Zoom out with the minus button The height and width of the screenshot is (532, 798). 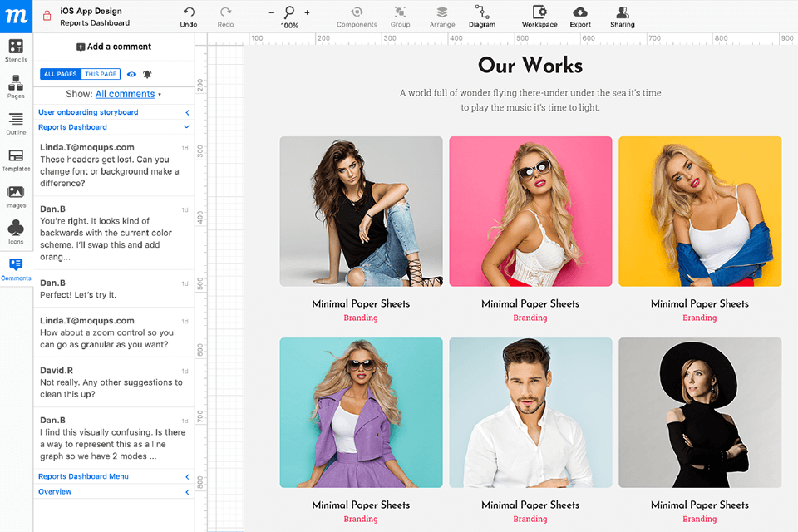click(x=271, y=12)
